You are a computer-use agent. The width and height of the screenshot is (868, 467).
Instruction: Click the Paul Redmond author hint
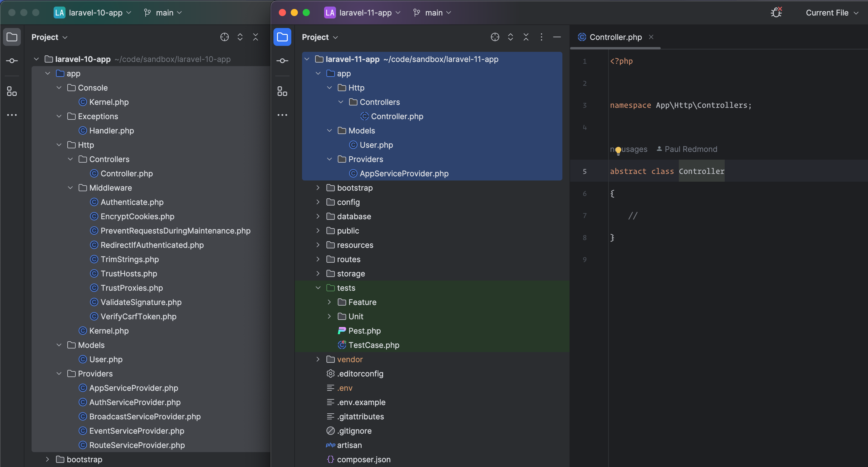pos(687,149)
